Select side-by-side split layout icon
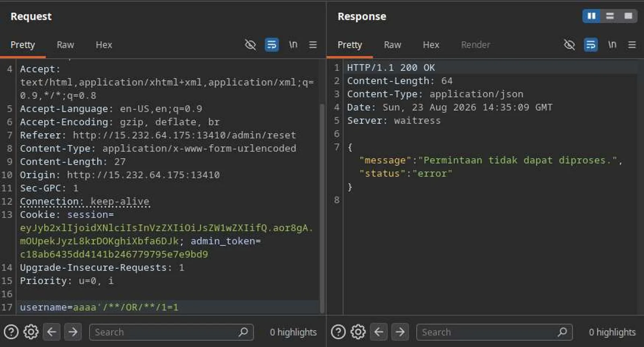This screenshot has width=644, height=347. 591,16
